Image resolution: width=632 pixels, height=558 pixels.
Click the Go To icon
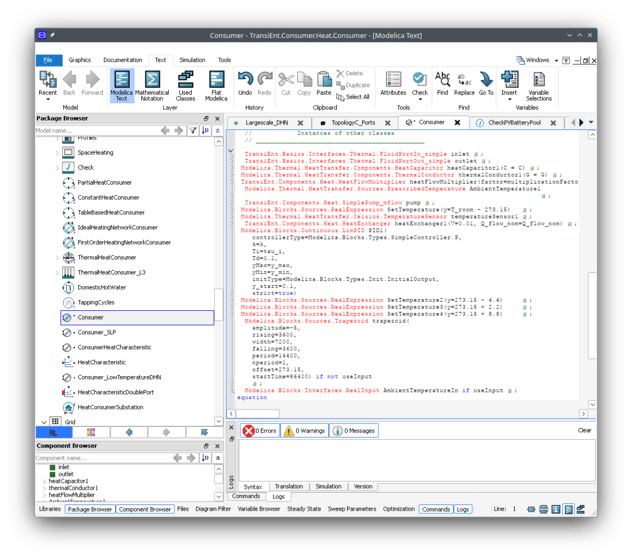pyautogui.click(x=486, y=84)
